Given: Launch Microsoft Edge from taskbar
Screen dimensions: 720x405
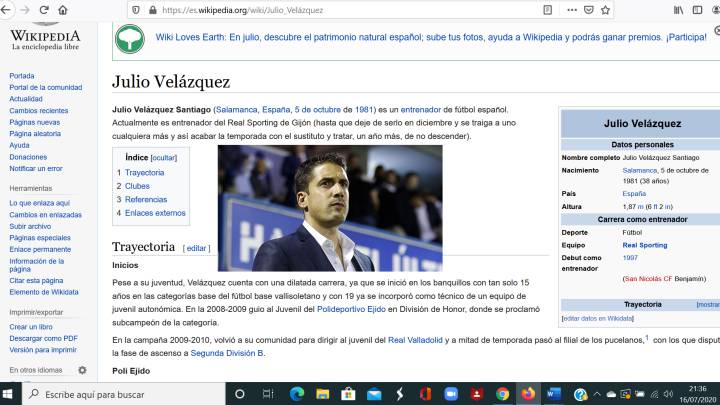Looking at the screenshot, I should (297, 394).
